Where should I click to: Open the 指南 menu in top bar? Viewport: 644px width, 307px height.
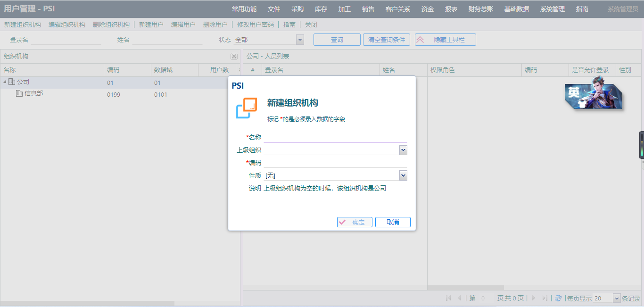click(582, 9)
